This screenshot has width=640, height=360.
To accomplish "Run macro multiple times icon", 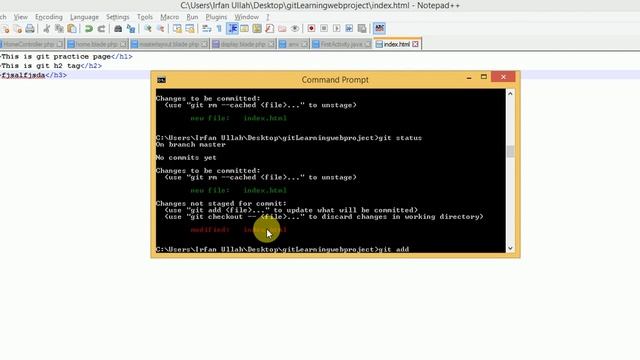I will pos(349,29).
